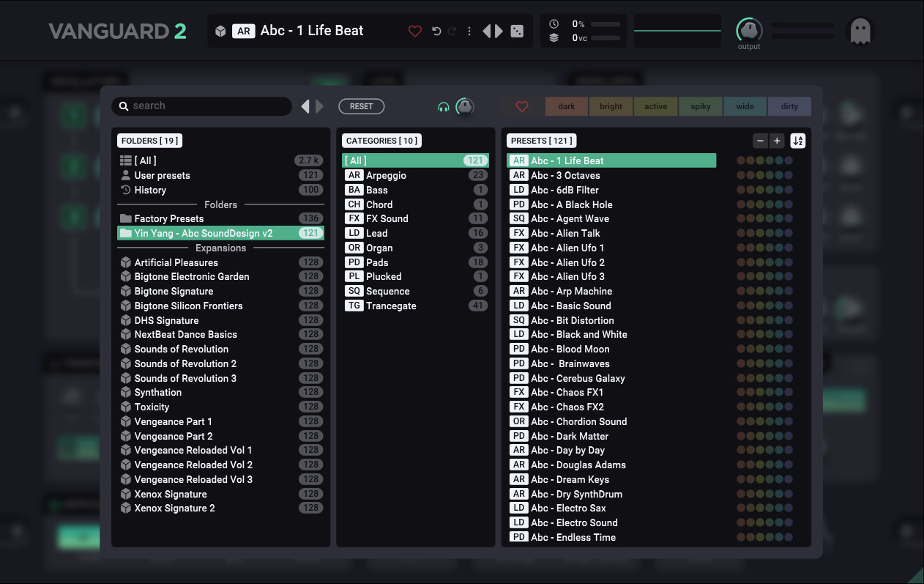Select the [ All ] categories entry
Screen dimensions: 924x584
pos(415,160)
